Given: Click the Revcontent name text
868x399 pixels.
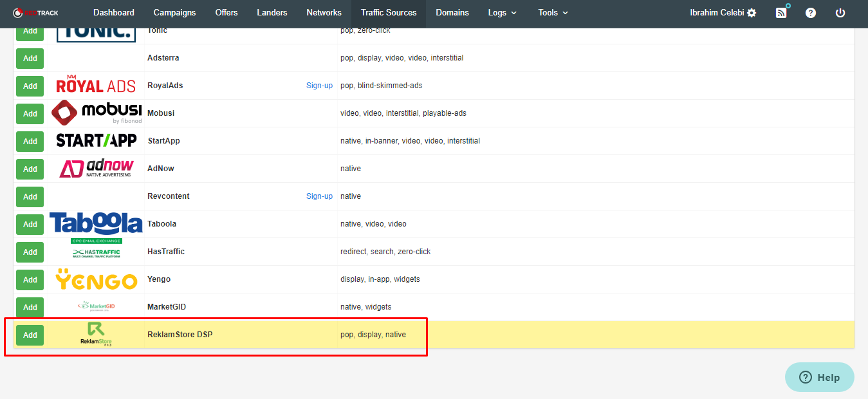Looking at the screenshot, I should [169, 196].
